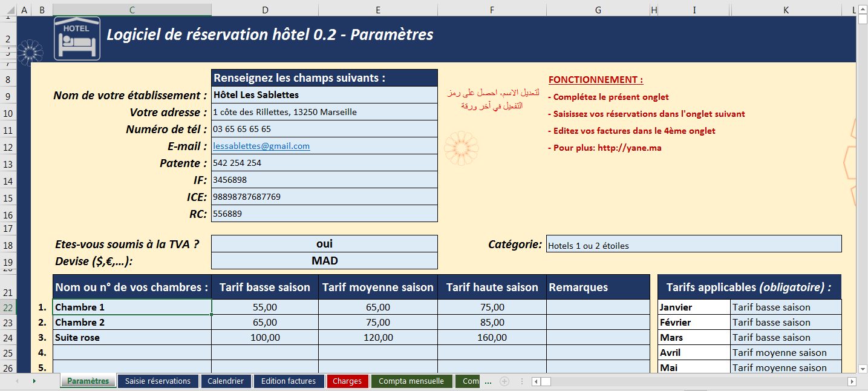The image size is (868, 391).
Task: Open the Calendrier sheet tab
Action: (226, 381)
